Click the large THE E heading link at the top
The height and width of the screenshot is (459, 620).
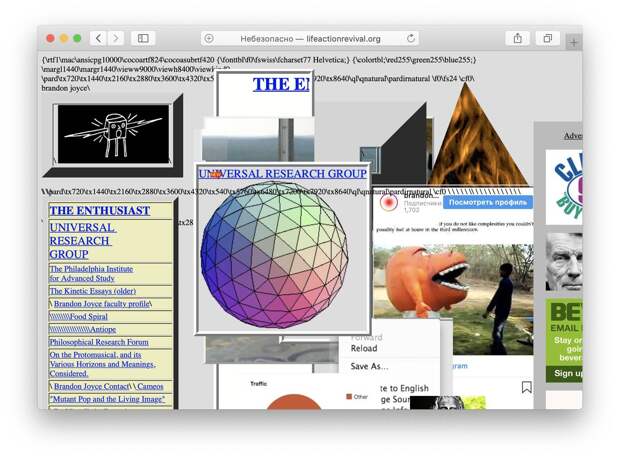point(281,84)
